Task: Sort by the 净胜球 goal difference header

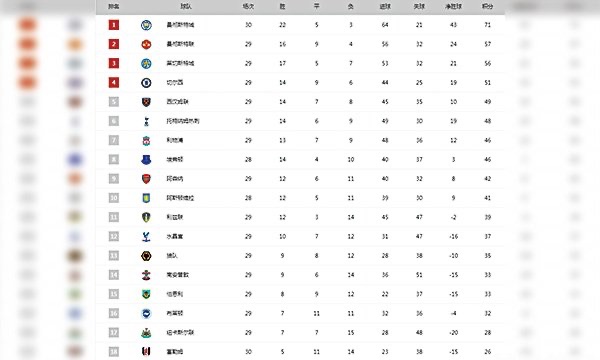Action: tap(453, 7)
